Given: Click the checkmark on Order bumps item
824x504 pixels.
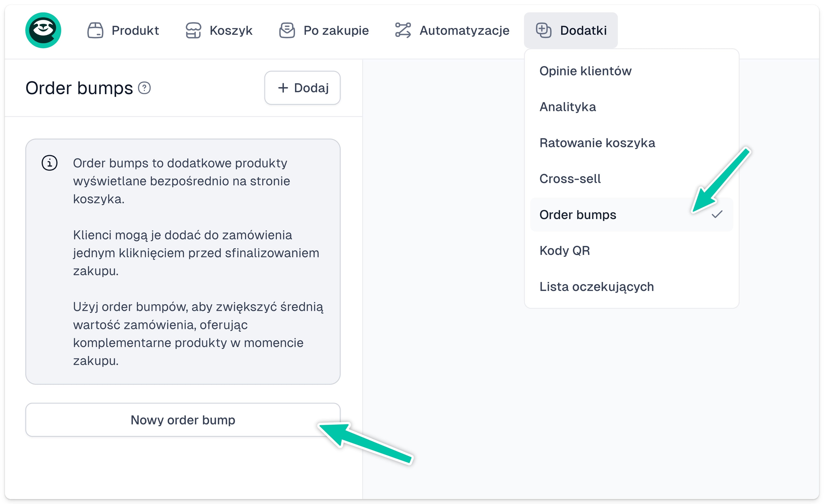Looking at the screenshot, I should click(717, 214).
